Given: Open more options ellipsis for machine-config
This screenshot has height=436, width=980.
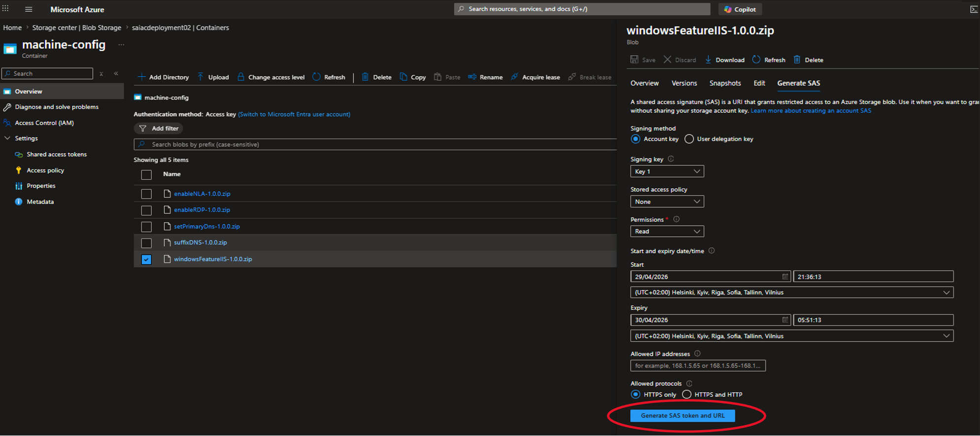Looking at the screenshot, I should click(121, 45).
